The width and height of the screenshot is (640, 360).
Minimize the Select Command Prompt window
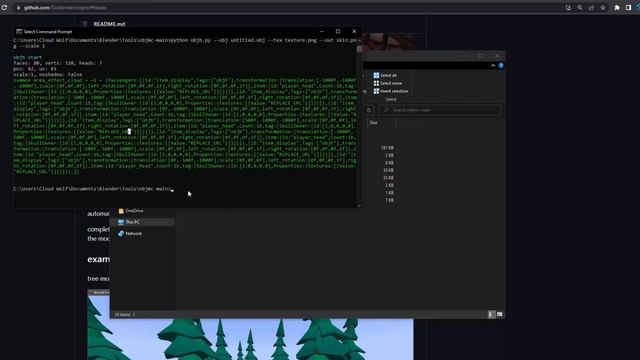point(322,31)
